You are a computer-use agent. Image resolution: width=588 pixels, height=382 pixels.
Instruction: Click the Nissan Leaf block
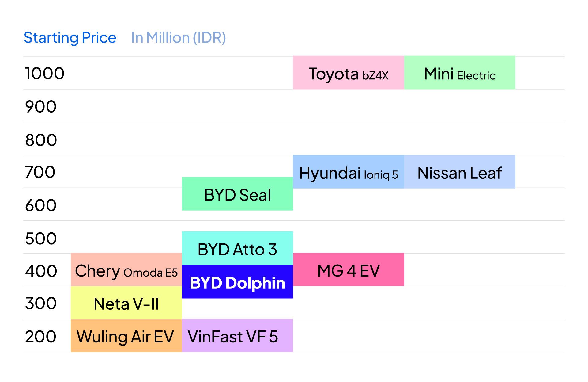460,172
